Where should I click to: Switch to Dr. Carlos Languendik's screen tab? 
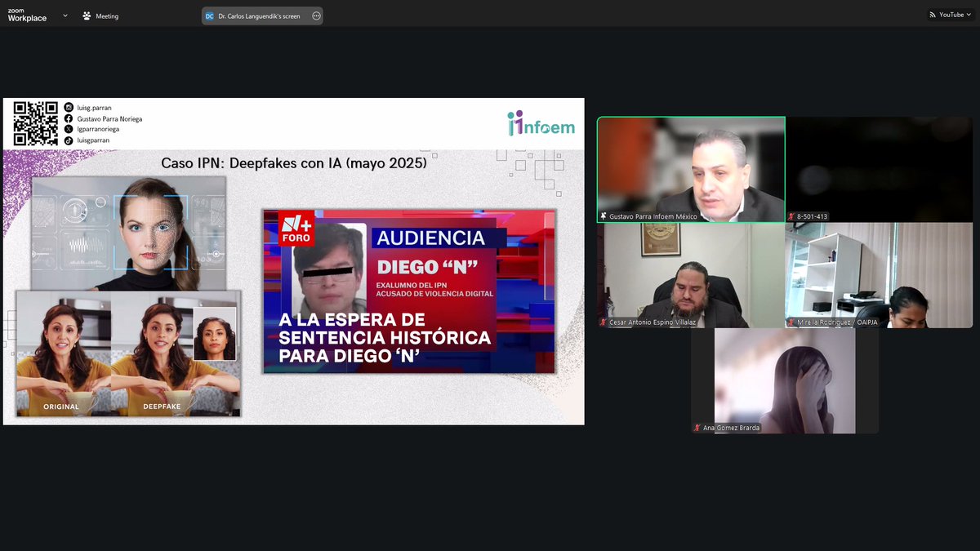[257, 16]
